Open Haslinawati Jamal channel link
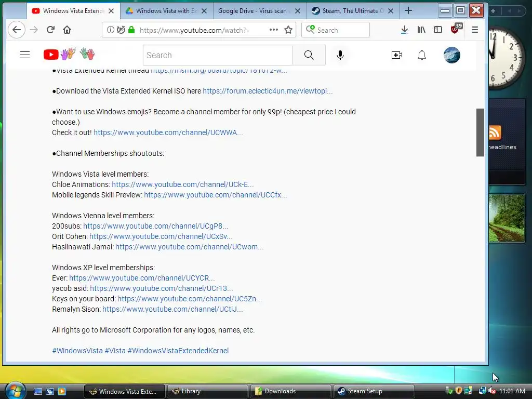 pyautogui.click(x=189, y=247)
